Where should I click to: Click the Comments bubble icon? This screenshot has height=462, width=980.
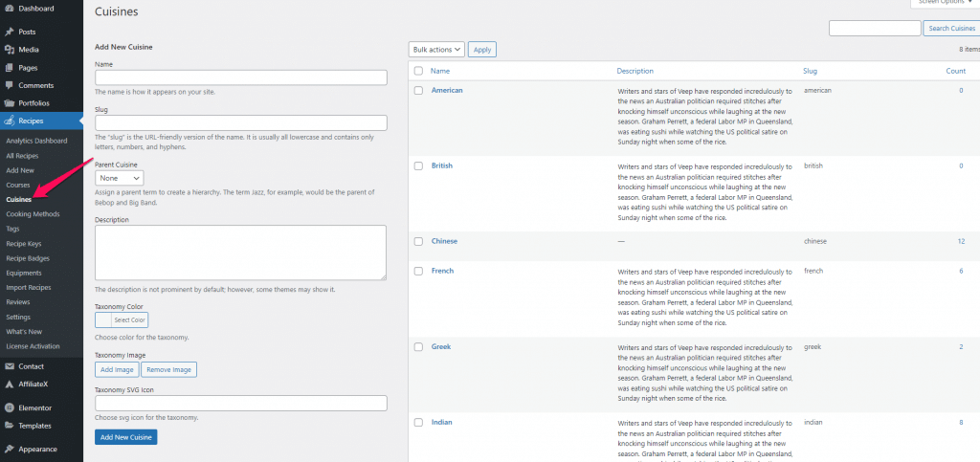pyautogui.click(x=9, y=85)
